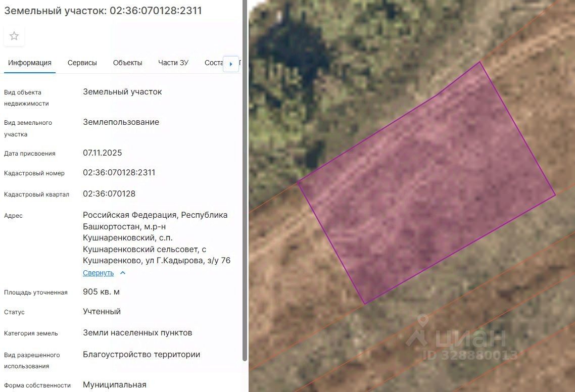The image size is (575, 392).
Task: Click the status value Учтенный
Action: pos(102,311)
